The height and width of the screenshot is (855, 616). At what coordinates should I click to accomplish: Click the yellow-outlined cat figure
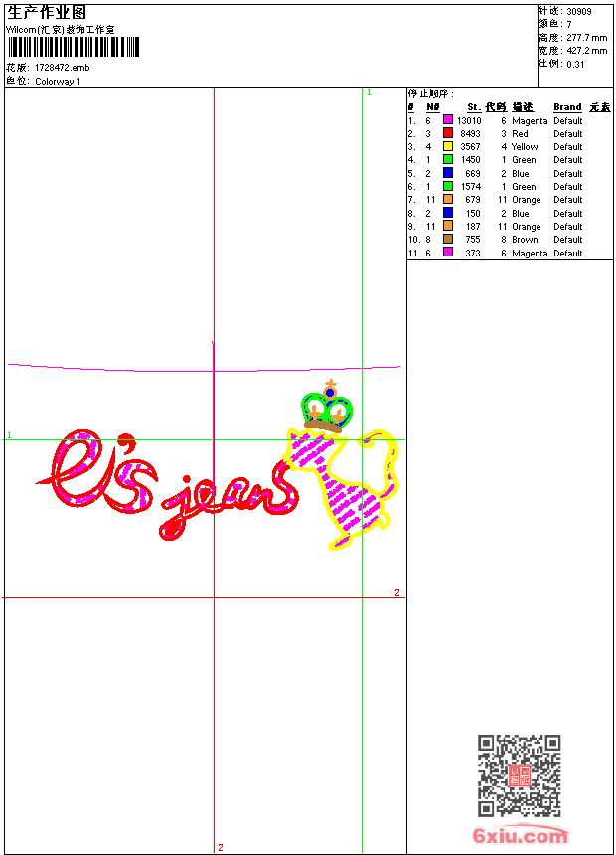coord(341,488)
